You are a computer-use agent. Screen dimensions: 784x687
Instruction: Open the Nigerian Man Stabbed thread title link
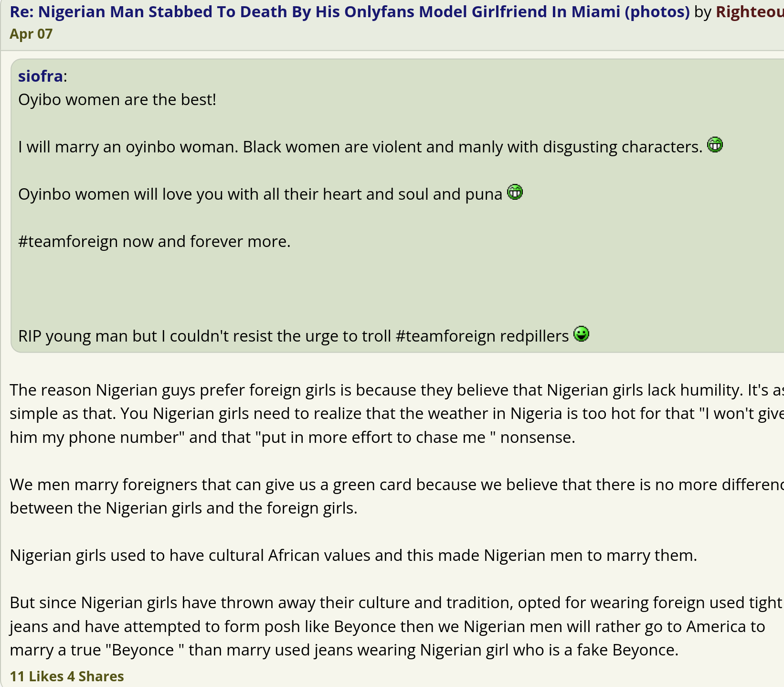(x=350, y=12)
